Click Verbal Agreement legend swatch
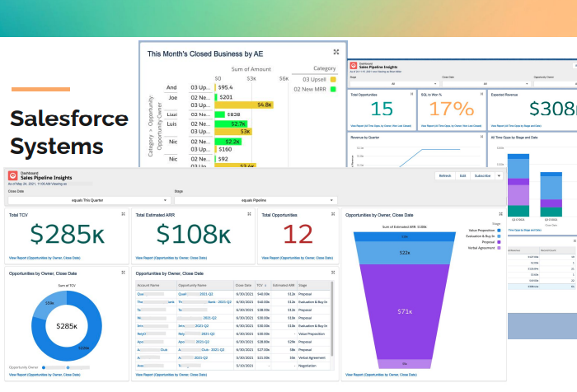The height and width of the screenshot is (392, 577). [499, 248]
